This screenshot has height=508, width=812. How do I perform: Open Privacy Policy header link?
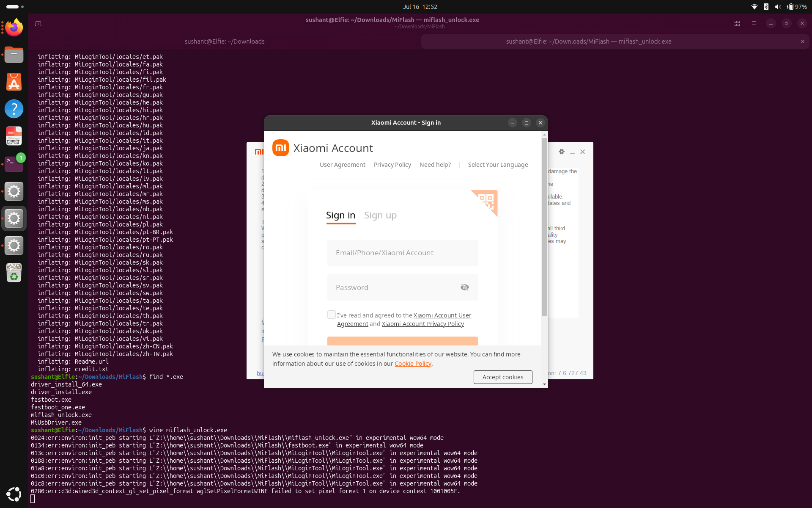pyautogui.click(x=392, y=165)
